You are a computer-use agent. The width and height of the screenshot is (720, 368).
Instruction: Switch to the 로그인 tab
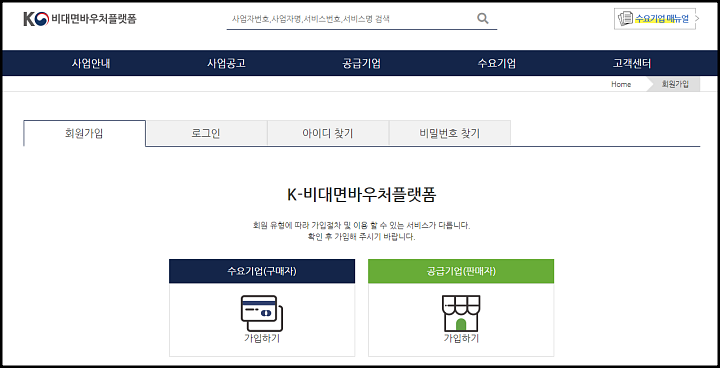click(x=206, y=134)
